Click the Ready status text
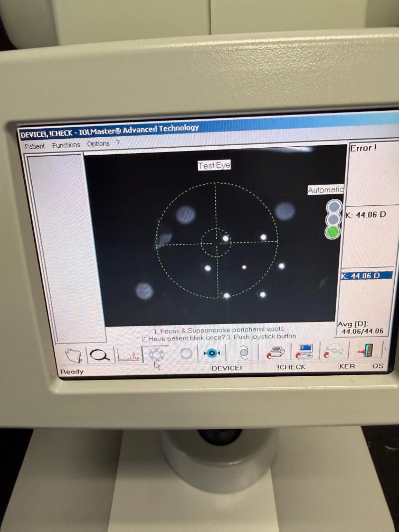The width and height of the screenshot is (399, 532). click(x=72, y=371)
